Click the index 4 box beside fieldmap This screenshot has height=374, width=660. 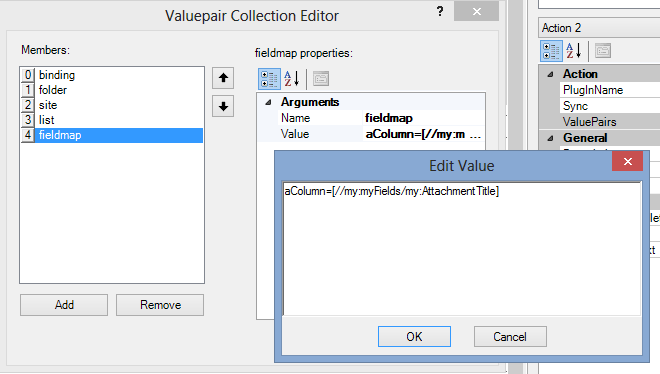(28, 135)
